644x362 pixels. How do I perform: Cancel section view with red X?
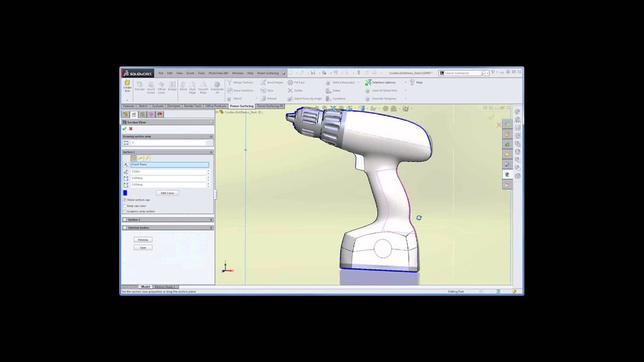(x=131, y=129)
